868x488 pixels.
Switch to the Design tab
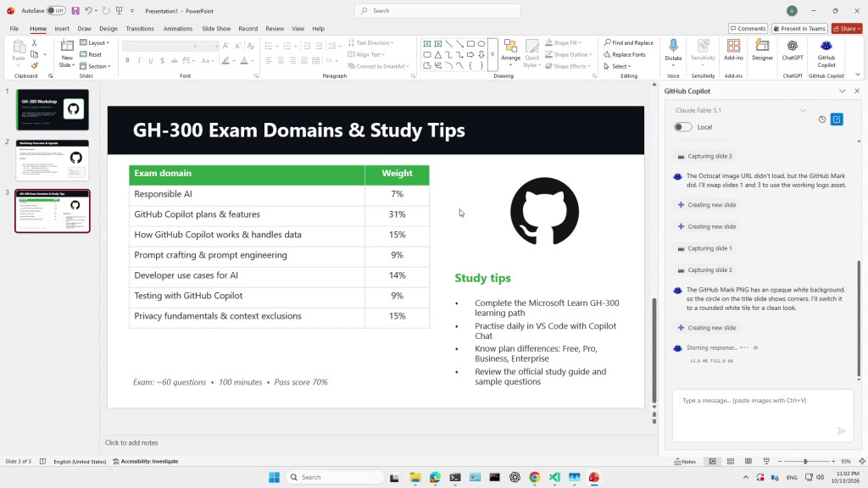click(108, 28)
